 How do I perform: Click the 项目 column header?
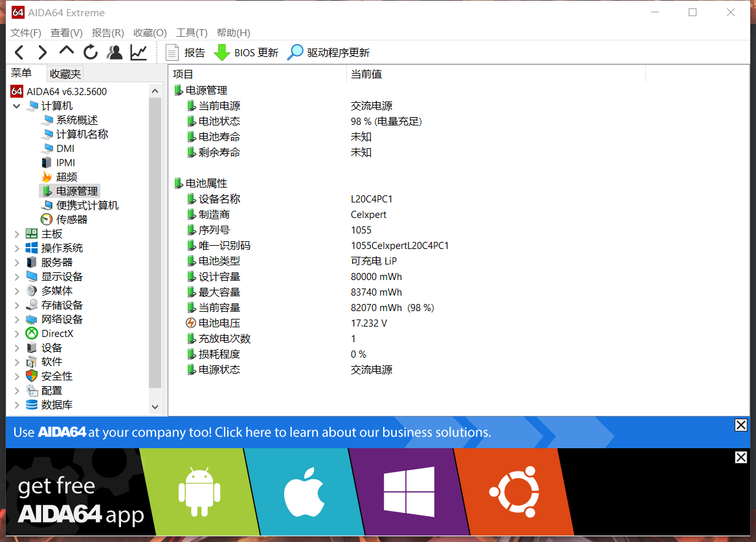[258, 74]
